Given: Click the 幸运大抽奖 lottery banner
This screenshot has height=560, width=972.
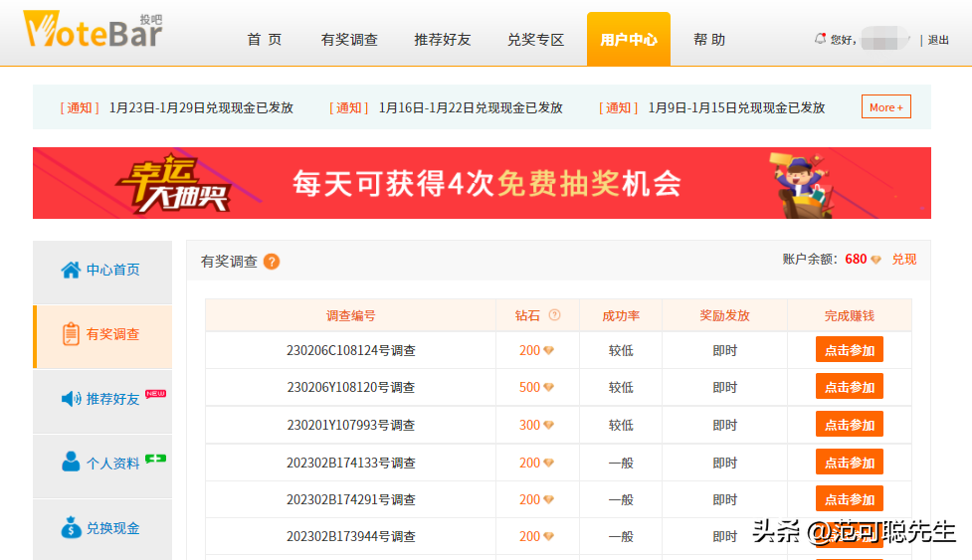Looking at the screenshot, I should click(x=482, y=183).
